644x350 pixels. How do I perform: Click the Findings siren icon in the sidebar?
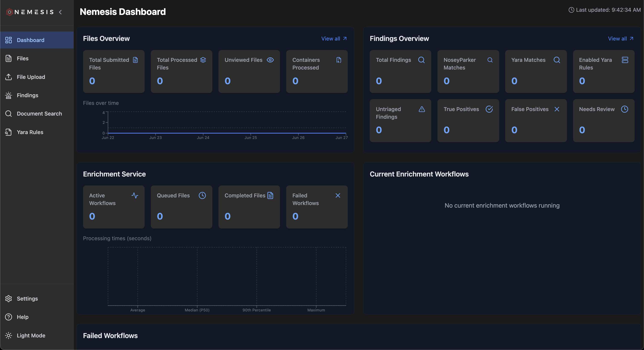coord(9,95)
